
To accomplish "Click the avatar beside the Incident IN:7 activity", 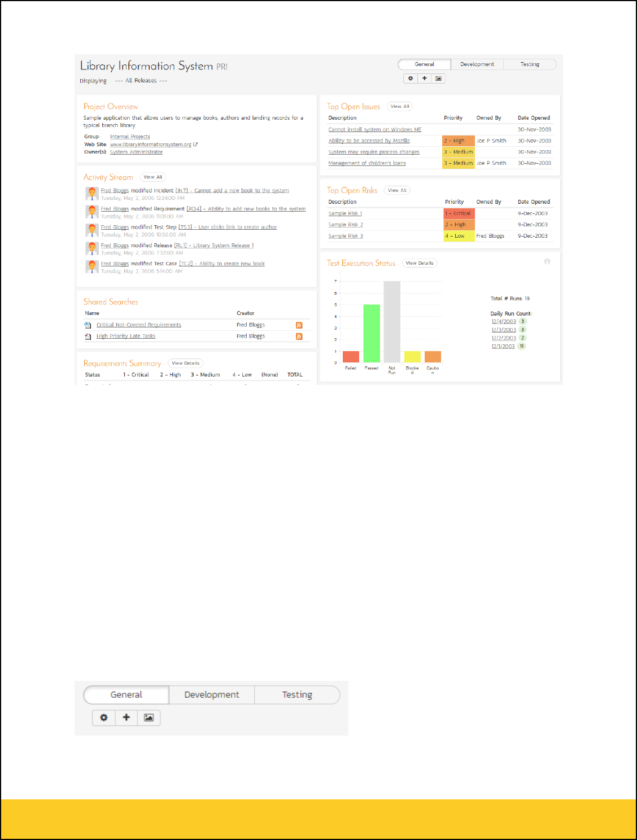I will (92, 194).
